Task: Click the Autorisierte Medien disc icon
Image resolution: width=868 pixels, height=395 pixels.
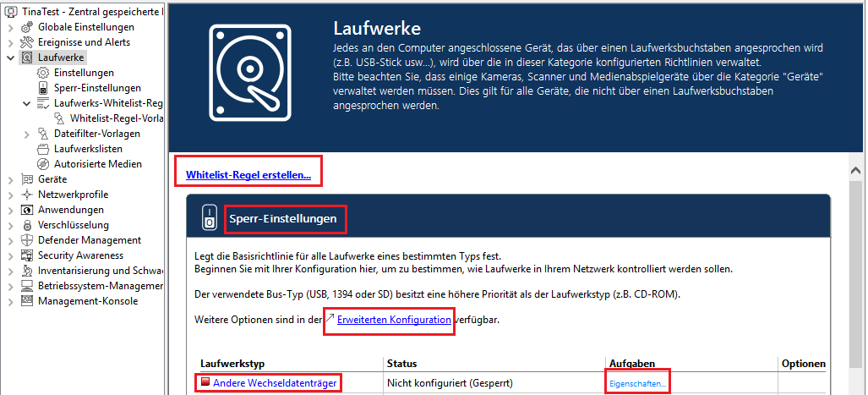Action: click(43, 164)
